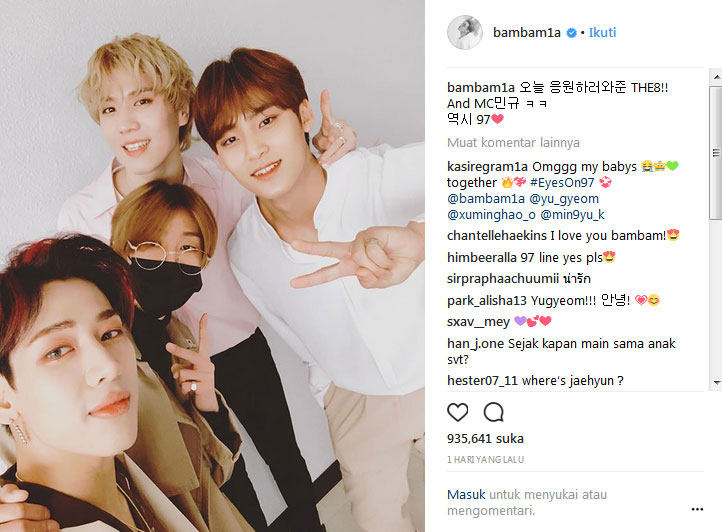Open the @min9yu_k mention
722x532 pixels.
[x=572, y=215]
